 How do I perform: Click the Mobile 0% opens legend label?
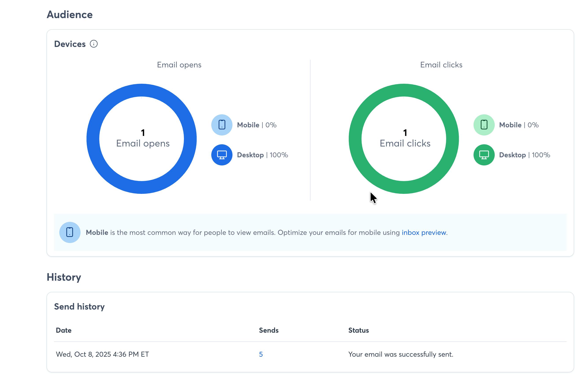pos(257,125)
